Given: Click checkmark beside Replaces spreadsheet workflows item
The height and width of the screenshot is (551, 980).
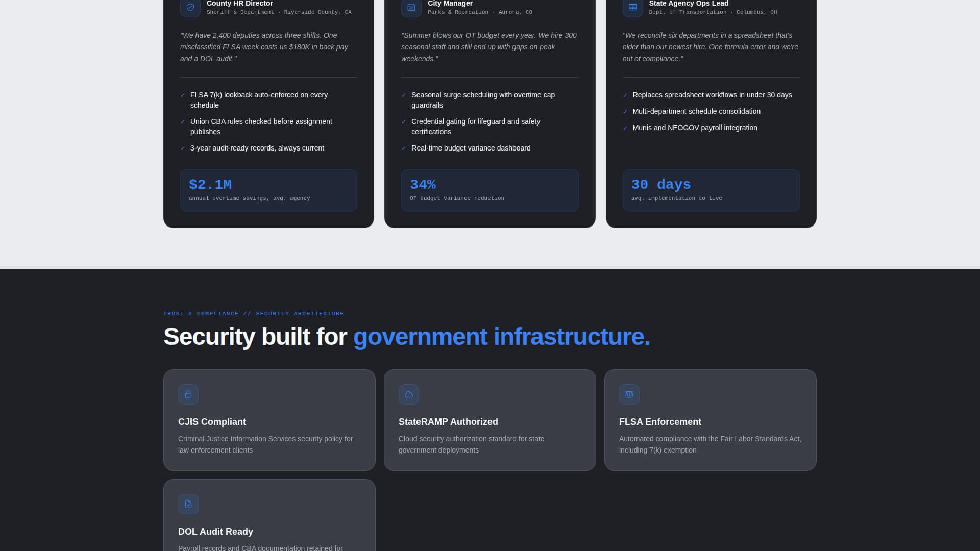Looking at the screenshot, I should pos(625,95).
